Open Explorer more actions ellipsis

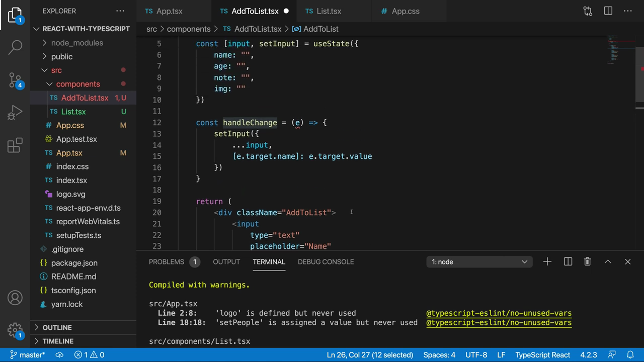click(120, 11)
